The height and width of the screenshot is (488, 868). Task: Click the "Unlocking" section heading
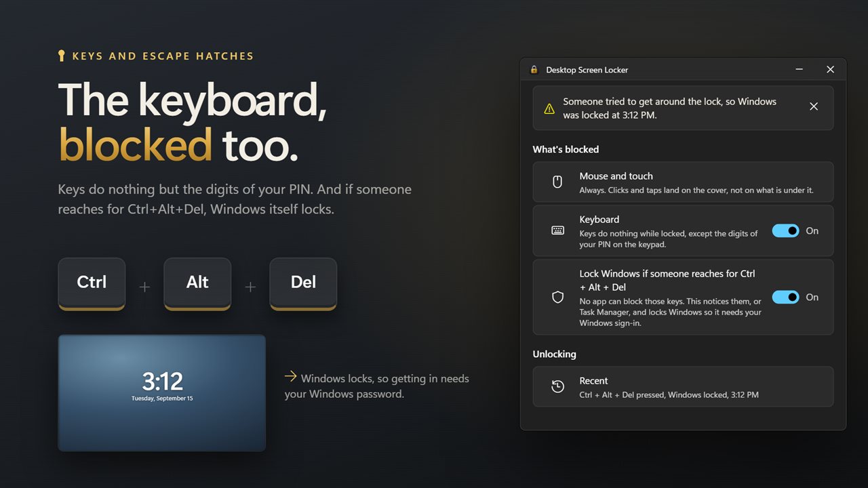[x=554, y=354]
